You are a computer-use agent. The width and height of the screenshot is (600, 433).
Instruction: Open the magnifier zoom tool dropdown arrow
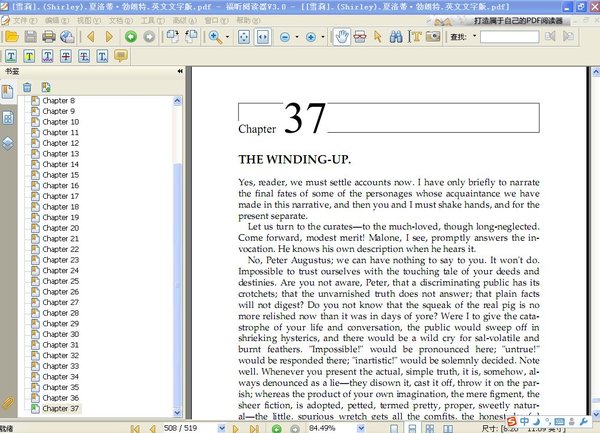tap(227, 37)
